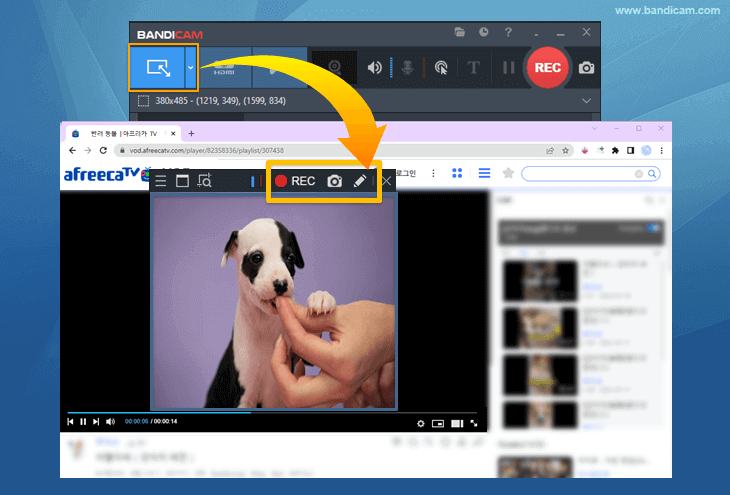The height and width of the screenshot is (495, 730).
Task: Go back in the browser
Action: click(72, 150)
